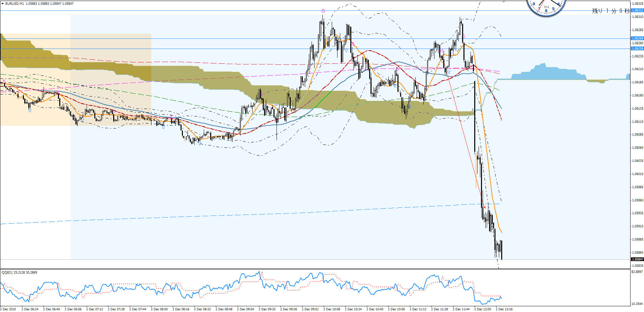Screen dimensions: 644x312
Task: Open the chart menu triangle beside EURUSD,M1
Action: pyautogui.click(x=2, y=3)
